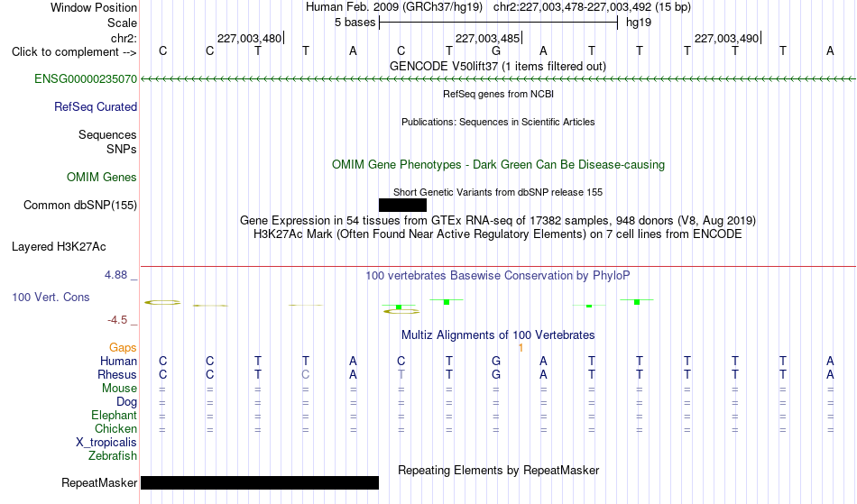Image resolution: width=857 pixels, height=504 pixels.
Task: Click the 4.88 PhyloP upper limit value
Action: [x=115, y=275]
